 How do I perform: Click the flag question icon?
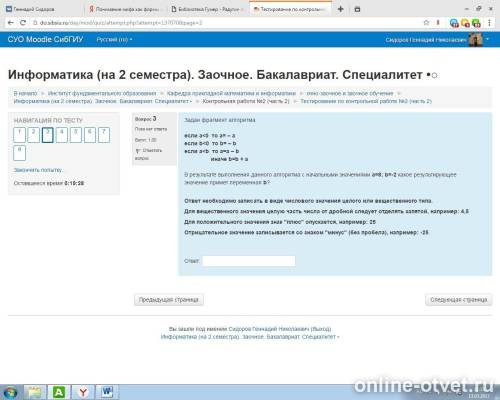(x=138, y=151)
